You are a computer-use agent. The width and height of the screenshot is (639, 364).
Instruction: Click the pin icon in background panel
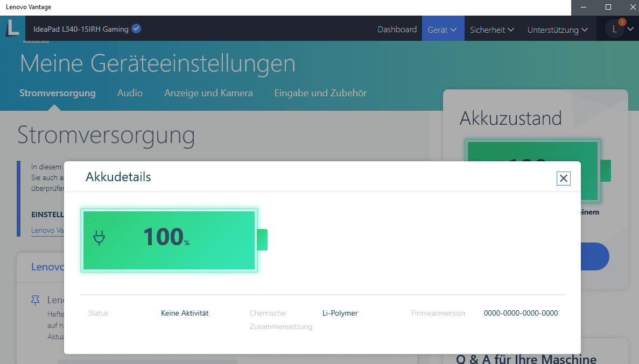(36, 301)
